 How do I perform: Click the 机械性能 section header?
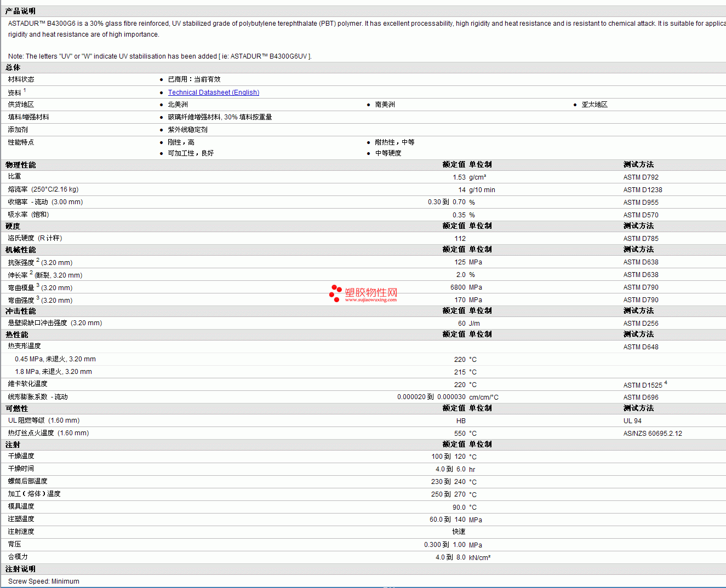point(21,250)
